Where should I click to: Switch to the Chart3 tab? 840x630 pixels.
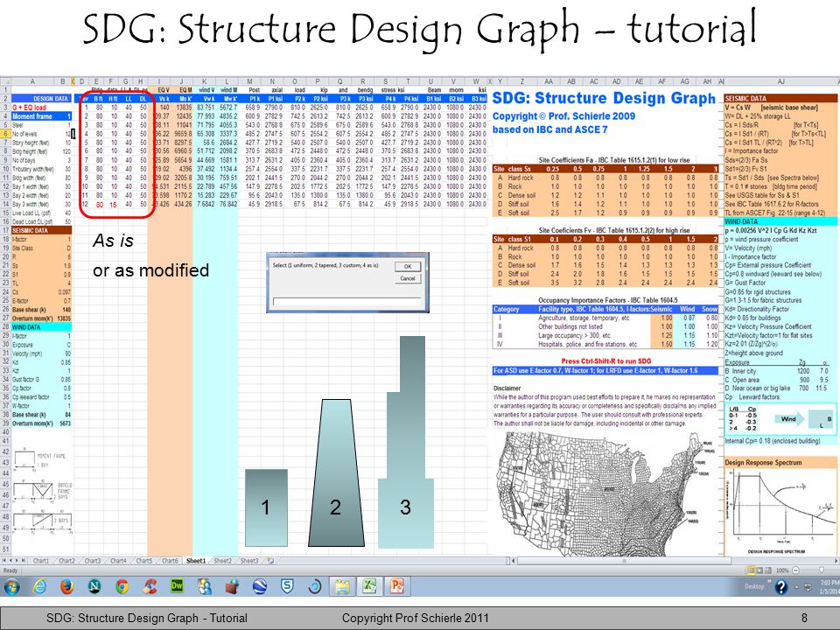pyautogui.click(x=92, y=561)
